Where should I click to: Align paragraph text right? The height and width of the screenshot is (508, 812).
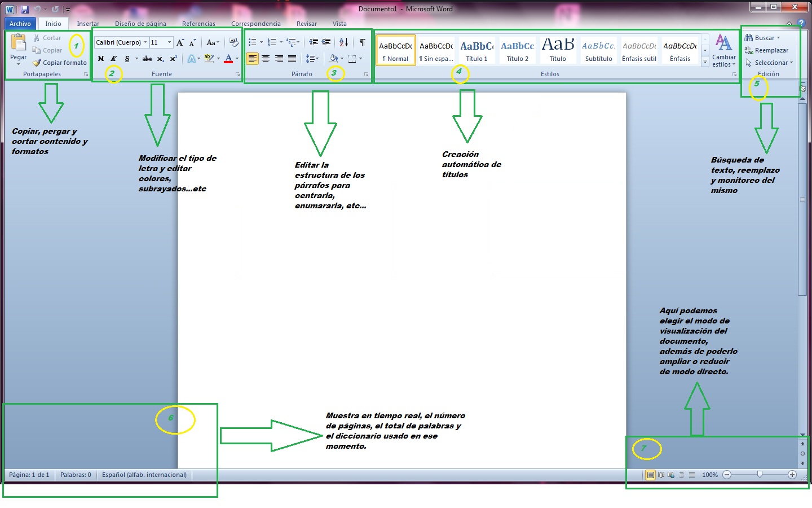[x=279, y=59]
